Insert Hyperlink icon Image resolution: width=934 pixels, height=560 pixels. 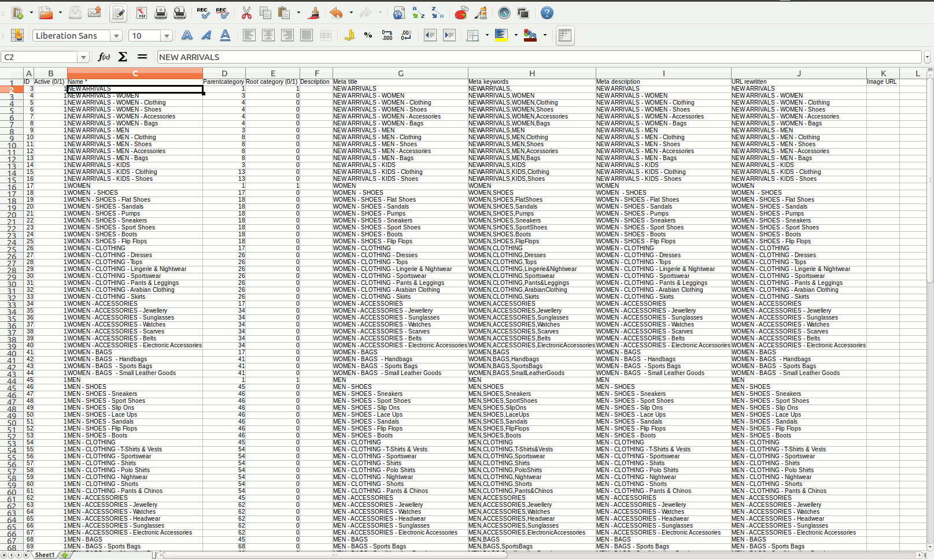coord(399,13)
